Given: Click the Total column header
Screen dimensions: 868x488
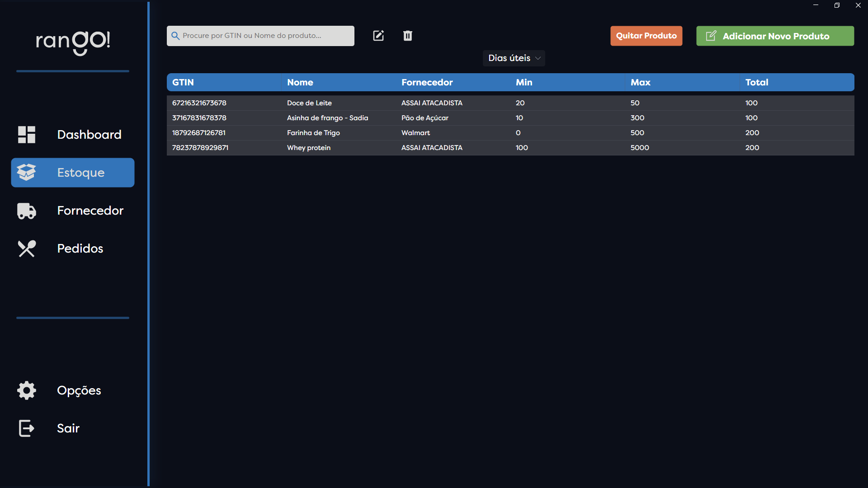Looking at the screenshot, I should (x=757, y=82).
